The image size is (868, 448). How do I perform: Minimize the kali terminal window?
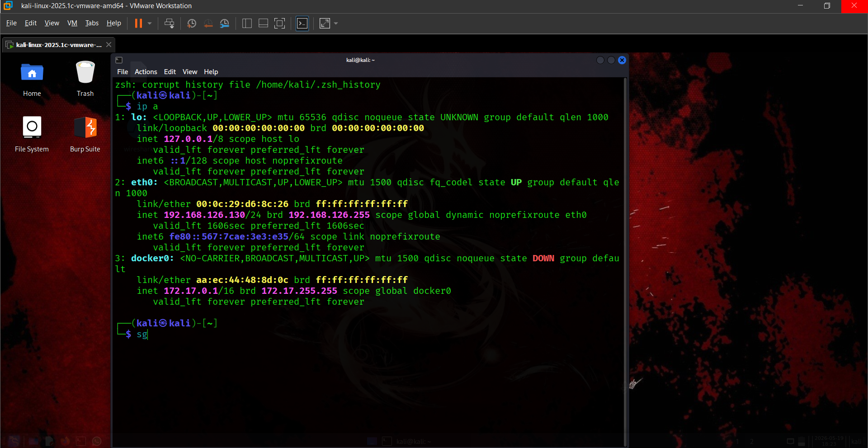(600, 60)
